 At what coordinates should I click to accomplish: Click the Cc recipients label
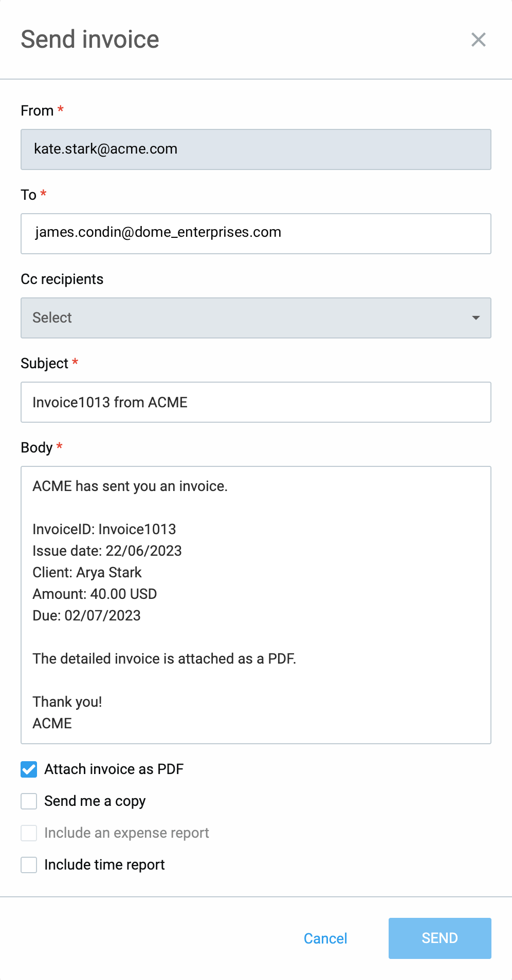coord(62,279)
